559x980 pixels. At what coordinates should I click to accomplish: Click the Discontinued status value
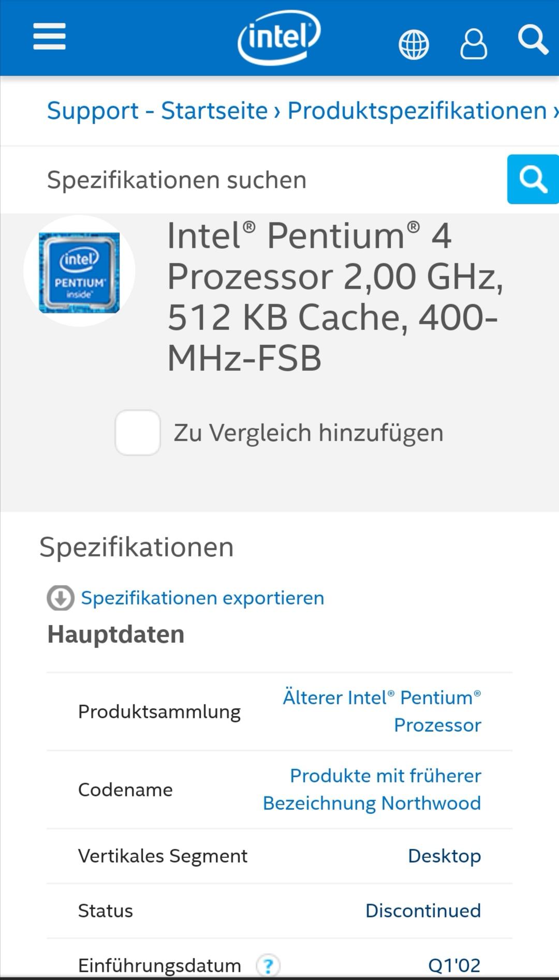click(423, 911)
